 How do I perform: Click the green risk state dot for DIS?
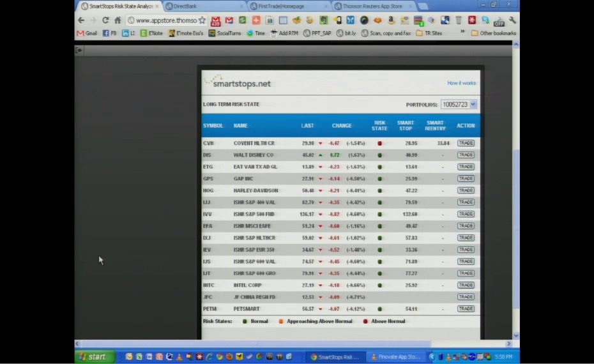pos(379,155)
